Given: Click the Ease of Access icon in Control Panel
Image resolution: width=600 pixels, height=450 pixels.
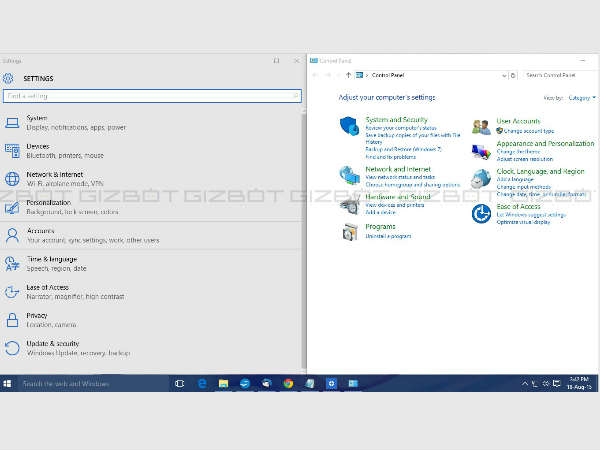Looking at the screenshot, I should pyautogui.click(x=481, y=212).
